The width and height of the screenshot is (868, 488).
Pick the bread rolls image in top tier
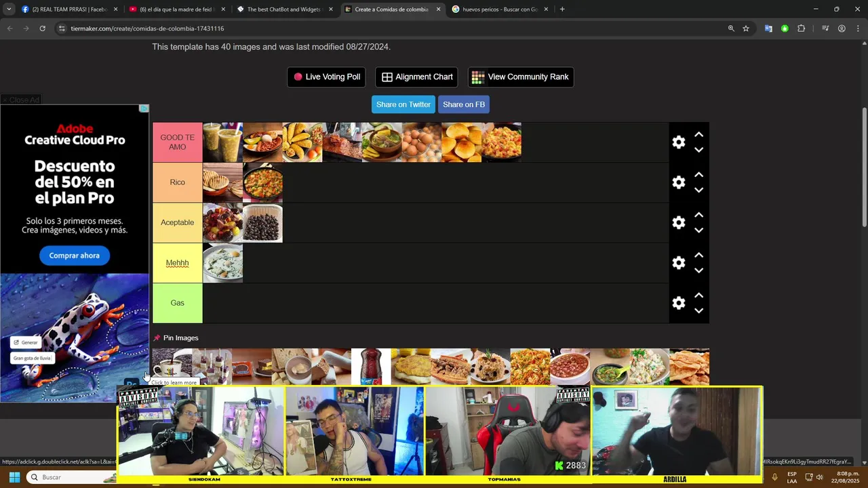pos(462,142)
